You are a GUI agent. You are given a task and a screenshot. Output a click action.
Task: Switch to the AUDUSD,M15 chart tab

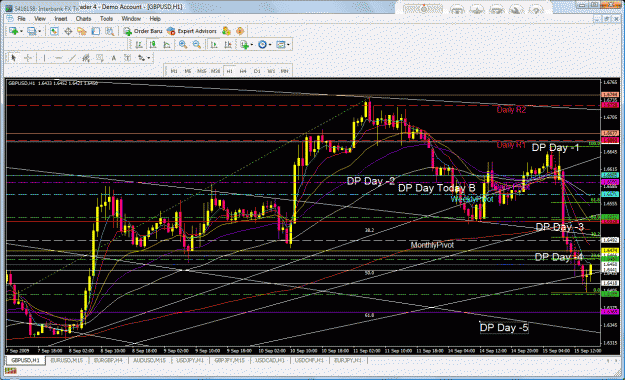coord(149,360)
